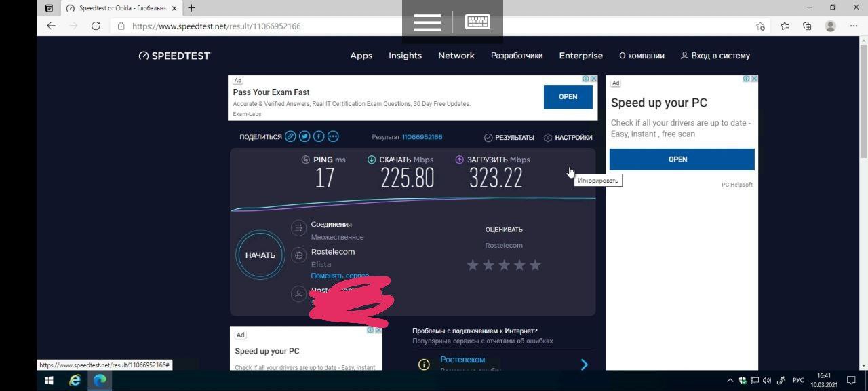The width and height of the screenshot is (868, 391).
Task: Open the browser profile avatar
Action: point(830,26)
